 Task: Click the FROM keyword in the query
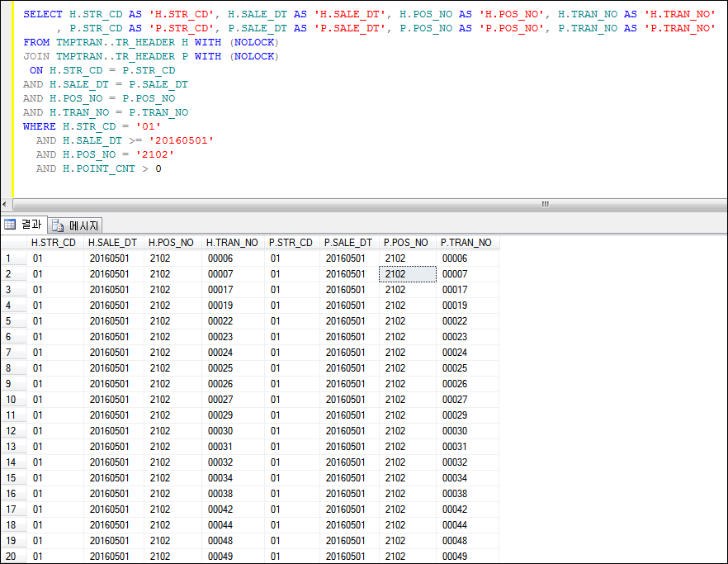tap(36, 42)
